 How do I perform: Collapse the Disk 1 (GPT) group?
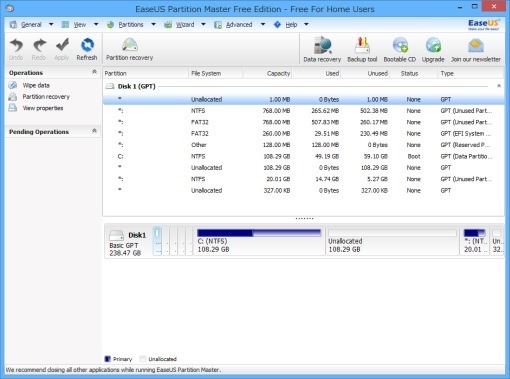[x=499, y=86]
